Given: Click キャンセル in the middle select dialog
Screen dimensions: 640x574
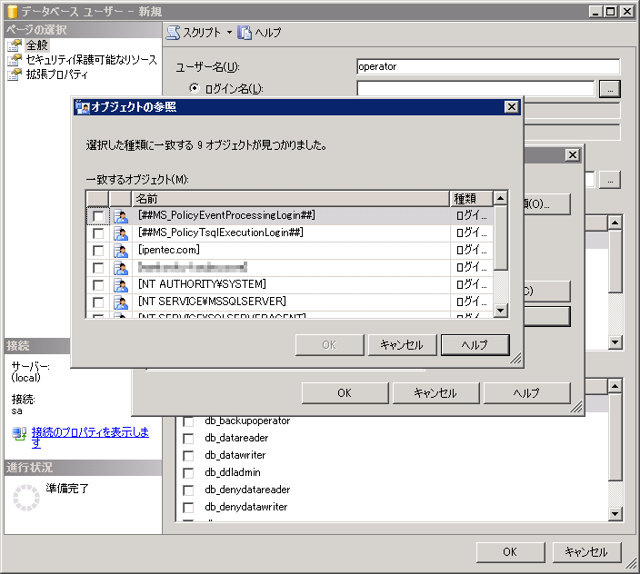Looking at the screenshot, I should (436, 393).
